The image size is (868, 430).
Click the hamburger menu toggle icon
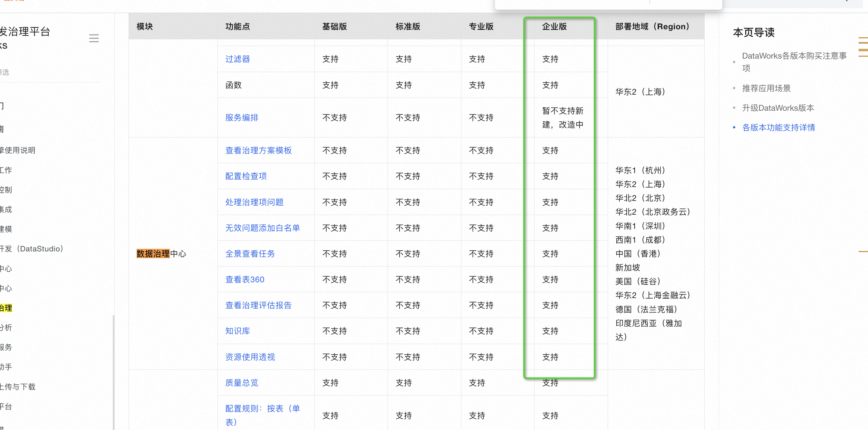tap(94, 38)
